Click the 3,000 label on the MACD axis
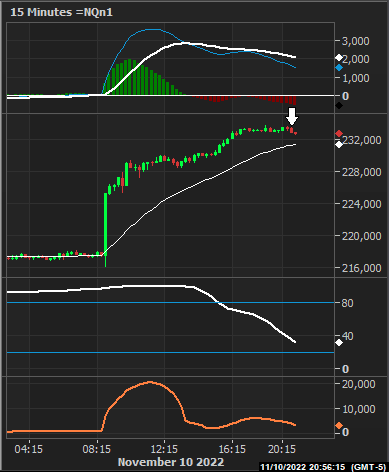This screenshot has height=472, width=389. (356, 41)
